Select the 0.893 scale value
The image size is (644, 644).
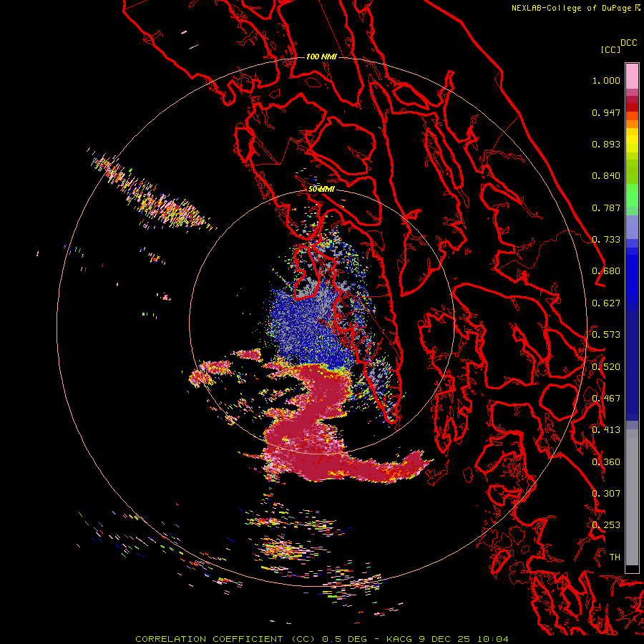(x=606, y=144)
